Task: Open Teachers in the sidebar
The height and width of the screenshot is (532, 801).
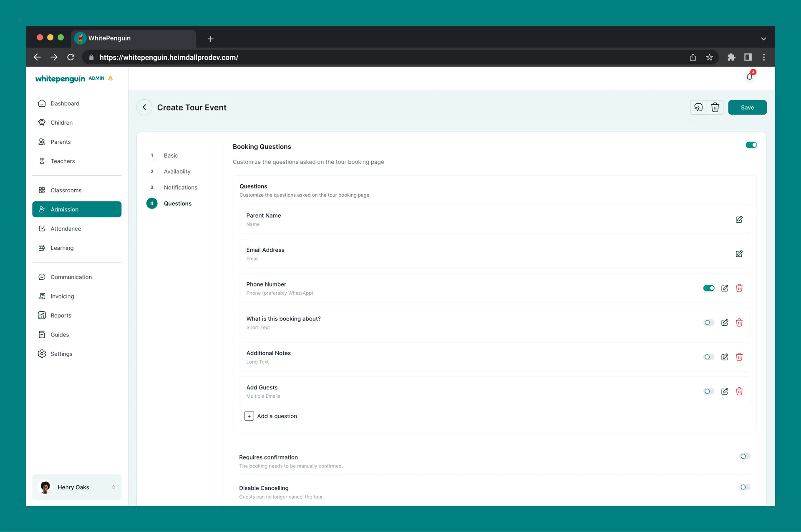Action: point(77,161)
